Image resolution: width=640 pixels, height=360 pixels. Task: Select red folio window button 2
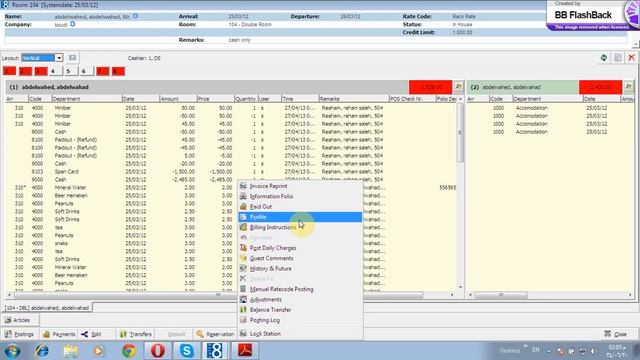(x=25, y=71)
